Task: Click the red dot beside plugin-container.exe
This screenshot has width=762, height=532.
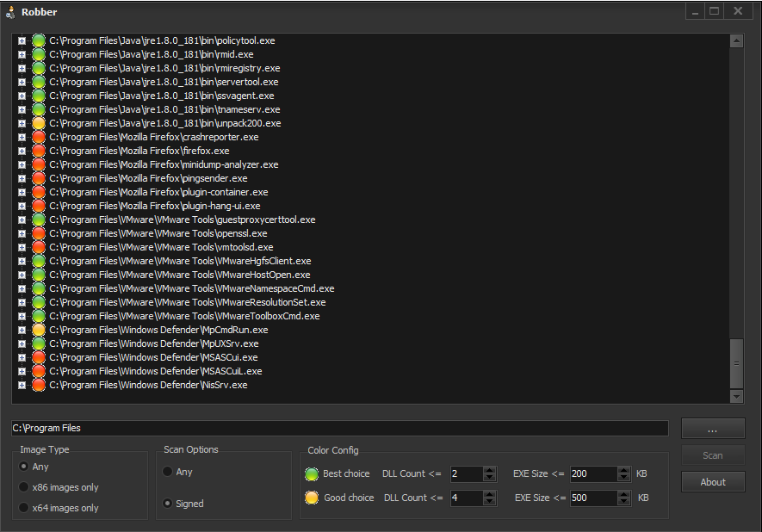Action: [39, 192]
